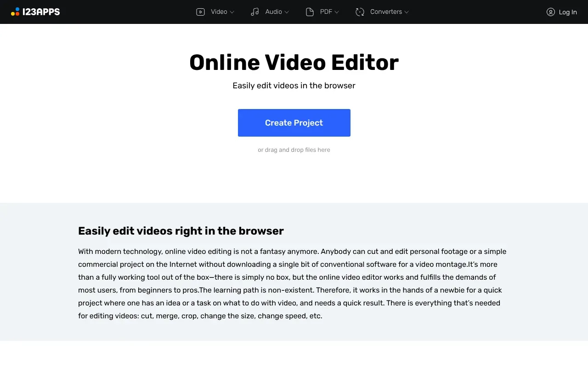588x368 pixels.
Task: Click the play icon beside Video
Action: click(x=200, y=11)
